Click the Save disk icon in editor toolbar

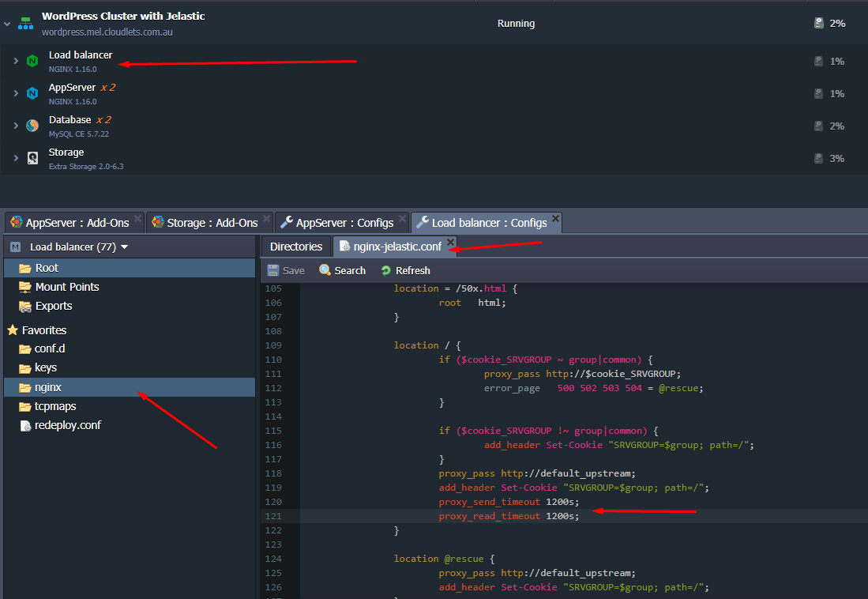click(x=273, y=270)
